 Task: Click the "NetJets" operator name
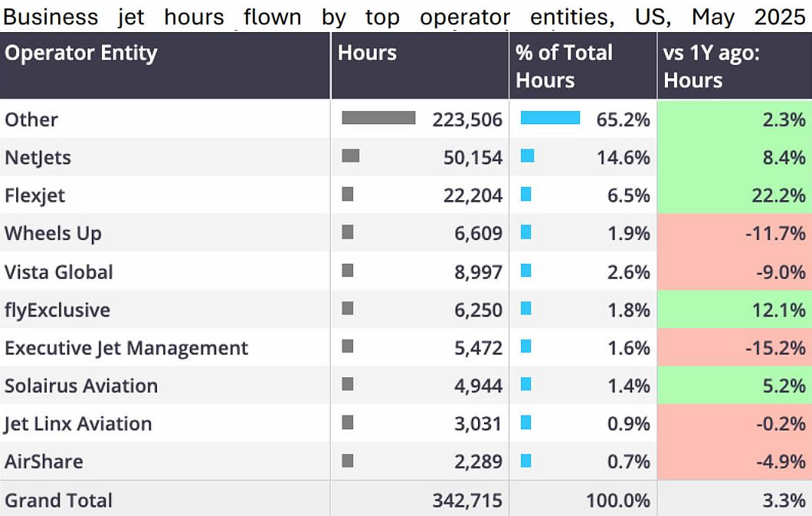coord(38,157)
